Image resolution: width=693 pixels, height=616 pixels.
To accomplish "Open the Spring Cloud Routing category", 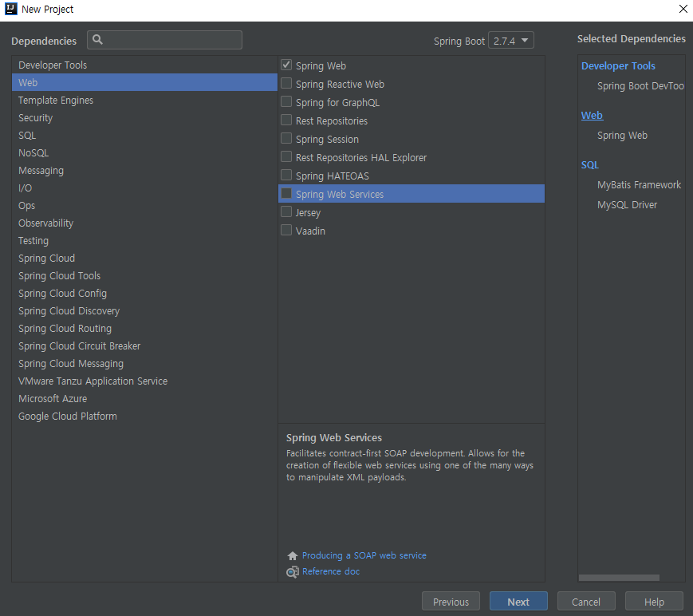I will [144, 329].
